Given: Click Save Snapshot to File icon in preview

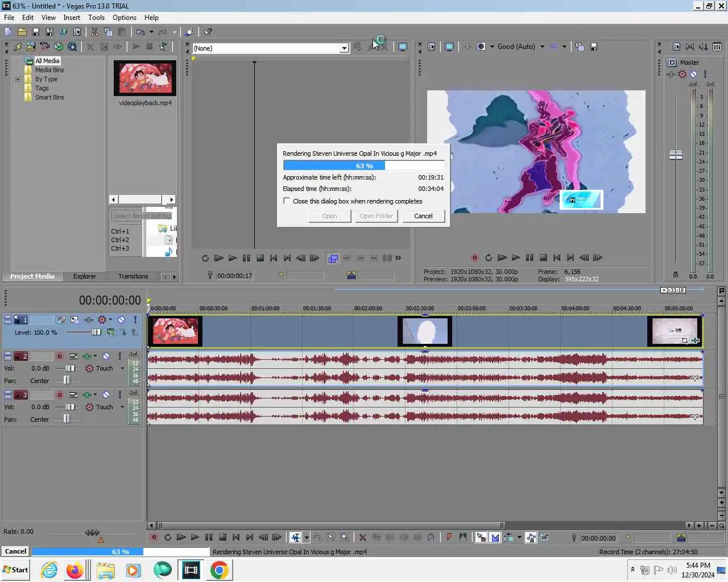Looking at the screenshot, I should pos(593,47).
